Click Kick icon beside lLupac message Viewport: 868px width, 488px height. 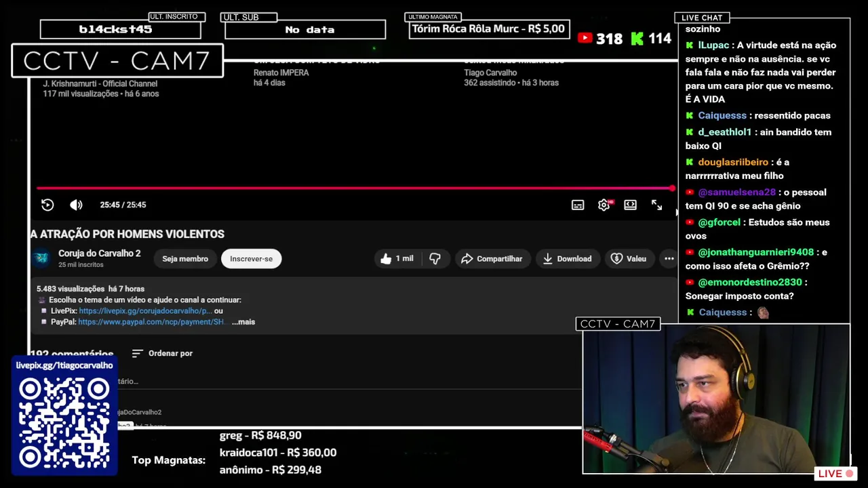click(690, 45)
